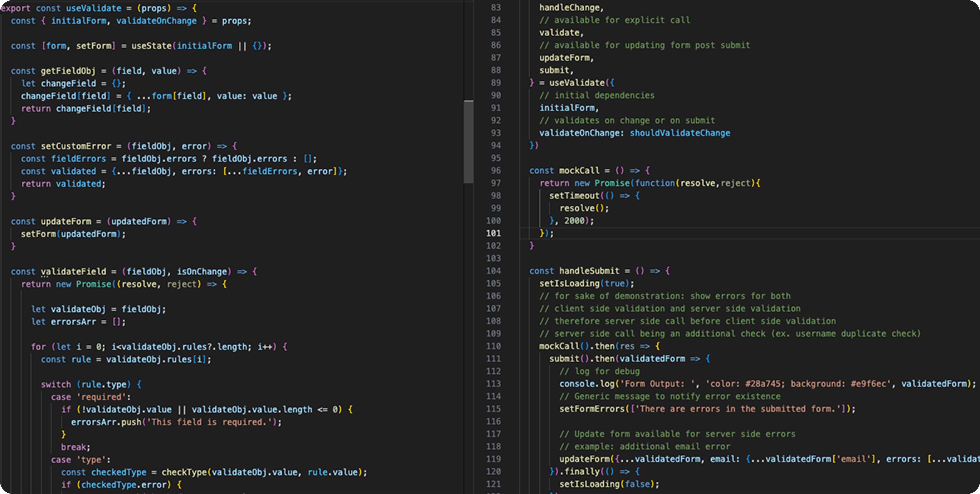Click 'useValidate' call on line 89
980x494 pixels.
coord(577,83)
